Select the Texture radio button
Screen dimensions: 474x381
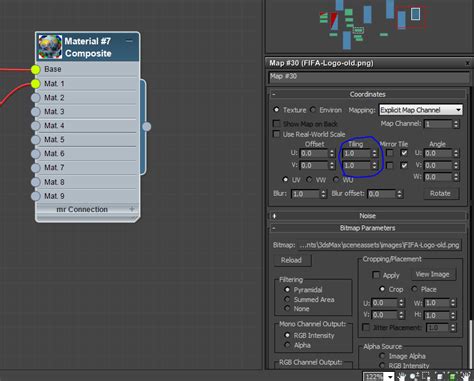tap(276, 109)
